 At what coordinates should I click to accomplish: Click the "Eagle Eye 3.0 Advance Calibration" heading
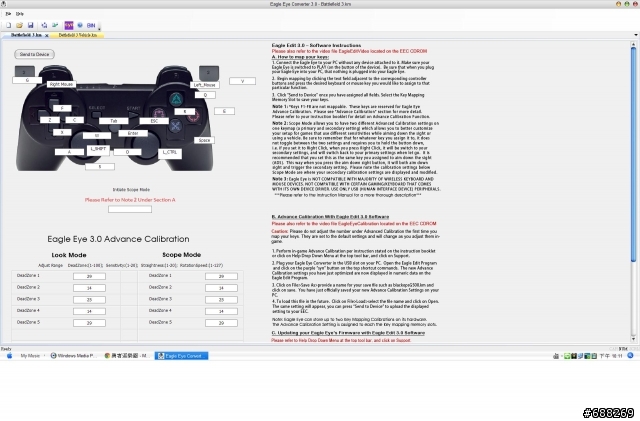pos(118,239)
